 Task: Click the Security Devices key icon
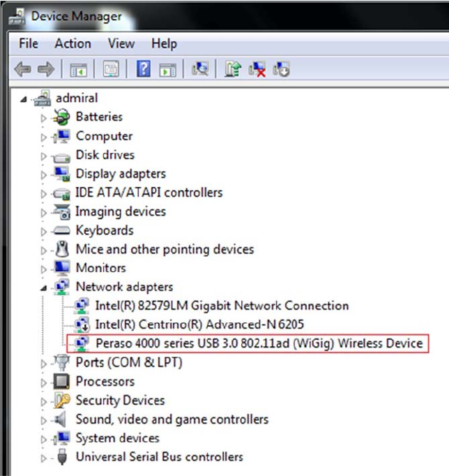62,400
